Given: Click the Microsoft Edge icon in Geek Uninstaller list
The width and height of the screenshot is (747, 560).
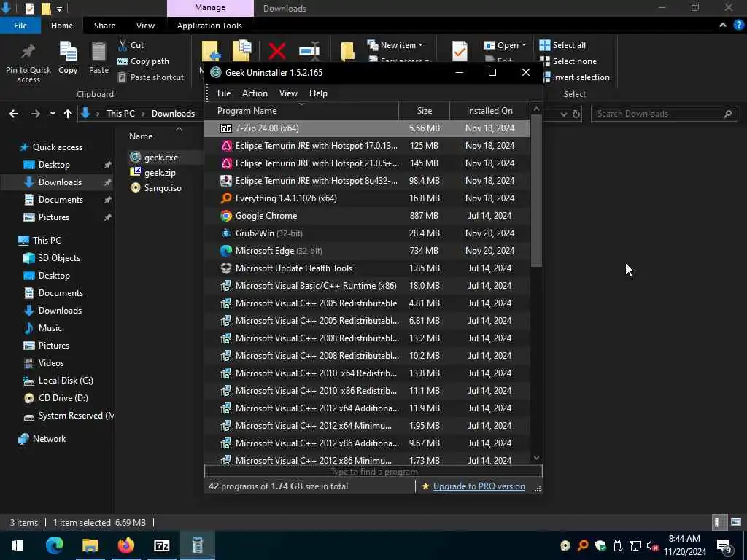Looking at the screenshot, I should pyautogui.click(x=226, y=251).
